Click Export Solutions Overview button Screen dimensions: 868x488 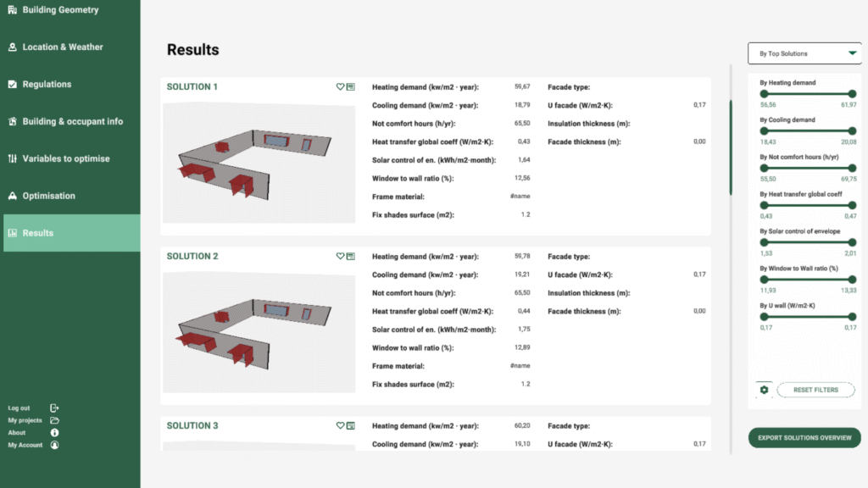pyautogui.click(x=804, y=438)
